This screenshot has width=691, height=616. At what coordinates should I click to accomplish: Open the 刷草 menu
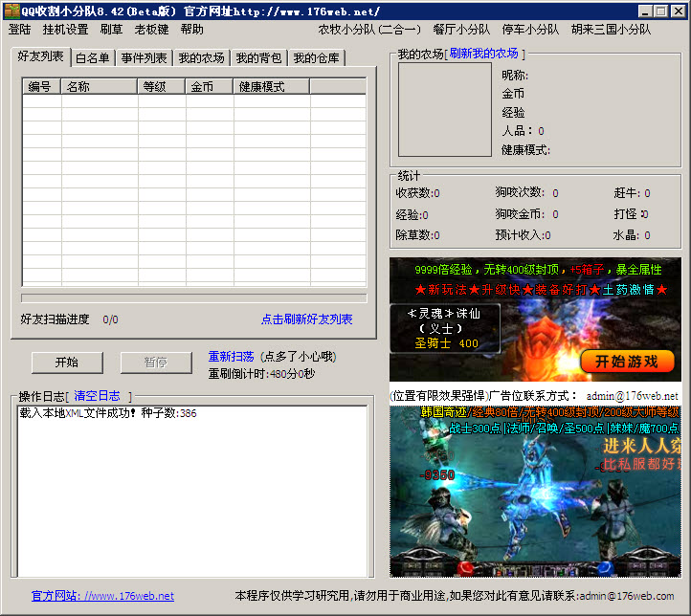111,30
